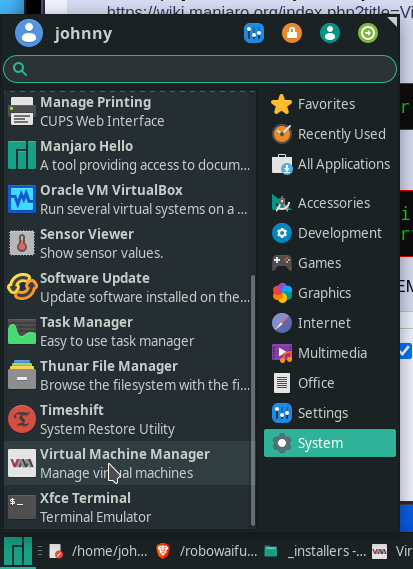
Task: Launch Timeshift via its red icon
Action: [x=22, y=419]
